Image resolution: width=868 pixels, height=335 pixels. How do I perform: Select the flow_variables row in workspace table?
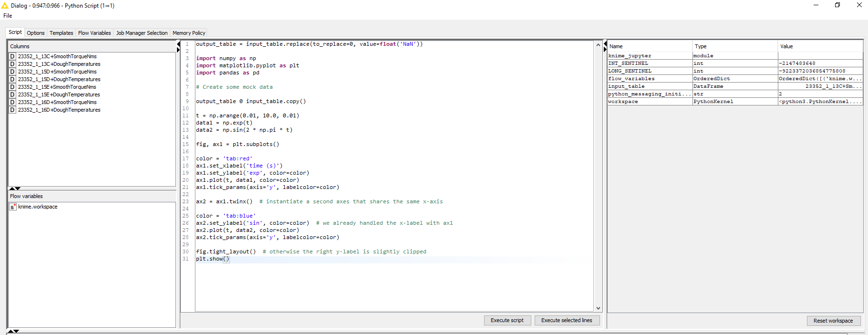[735, 79]
